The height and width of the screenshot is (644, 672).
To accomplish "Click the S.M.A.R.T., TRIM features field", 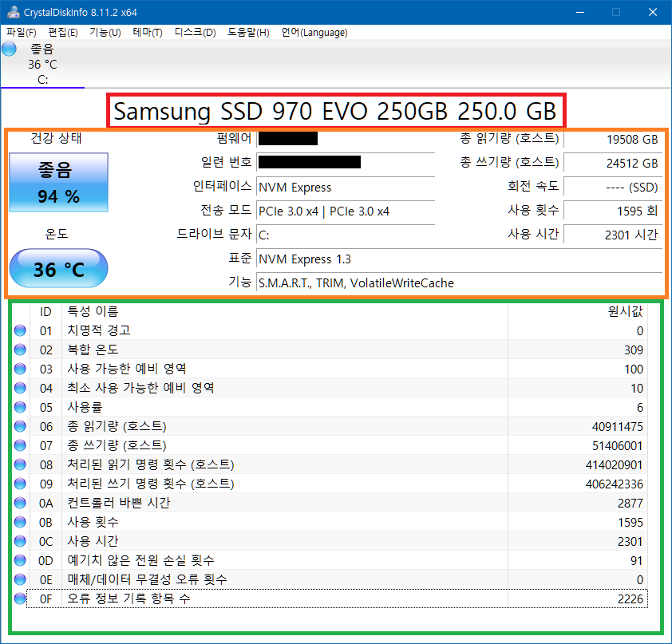I will pos(459,283).
